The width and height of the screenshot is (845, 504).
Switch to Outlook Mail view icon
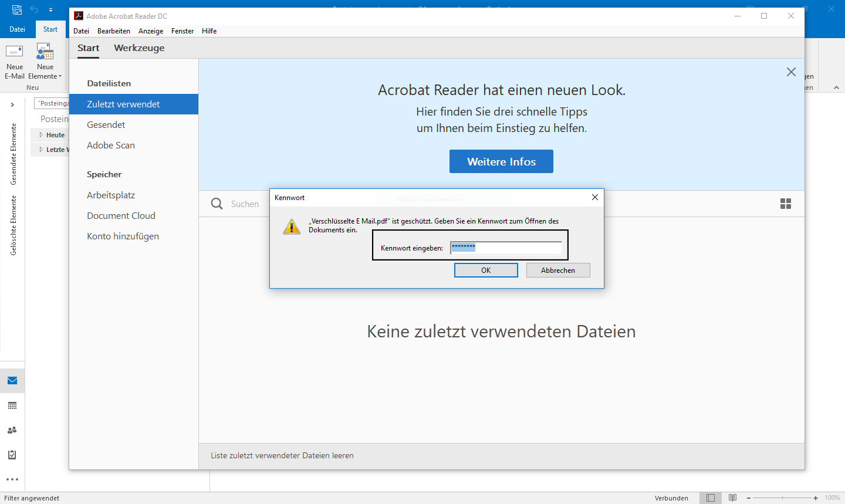click(12, 381)
